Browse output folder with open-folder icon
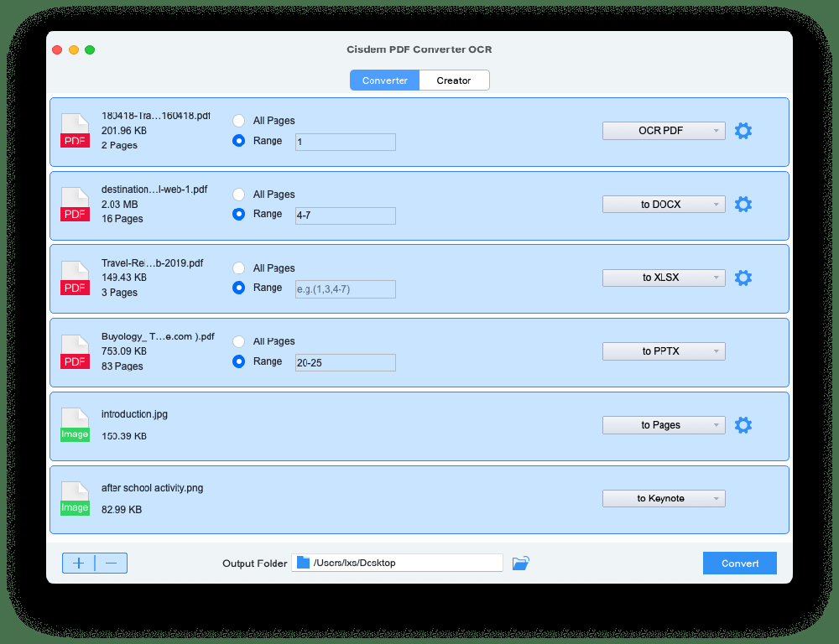The width and height of the screenshot is (839, 644). pyautogui.click(x=521, y=563)
